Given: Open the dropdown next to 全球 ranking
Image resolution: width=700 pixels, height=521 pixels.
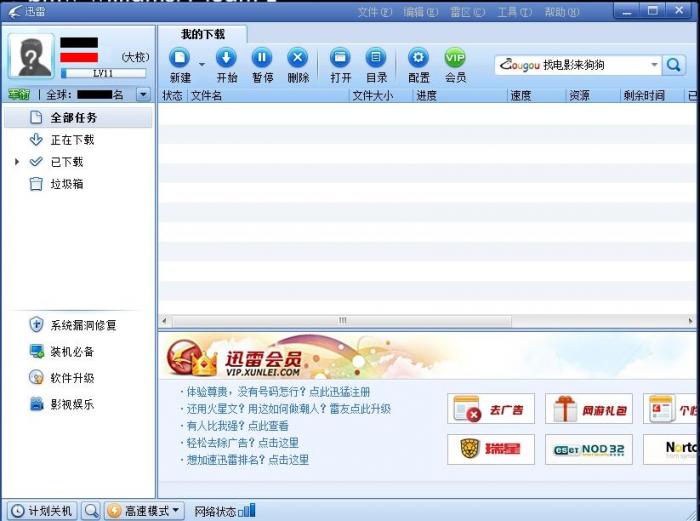Looking at the screenshot, I should 143,95.
